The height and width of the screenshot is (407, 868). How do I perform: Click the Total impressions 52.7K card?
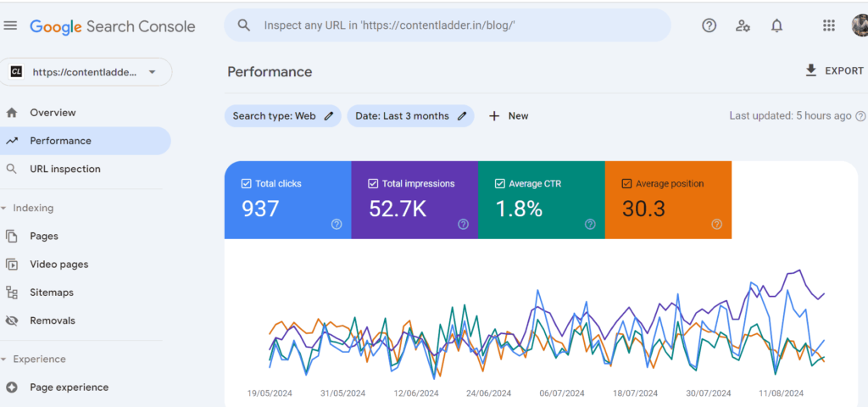pyautogui.click(x=415, y=200)
